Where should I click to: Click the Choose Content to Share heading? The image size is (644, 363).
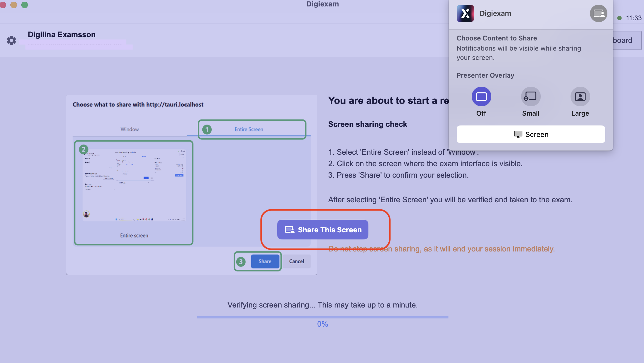coord(497,38)
